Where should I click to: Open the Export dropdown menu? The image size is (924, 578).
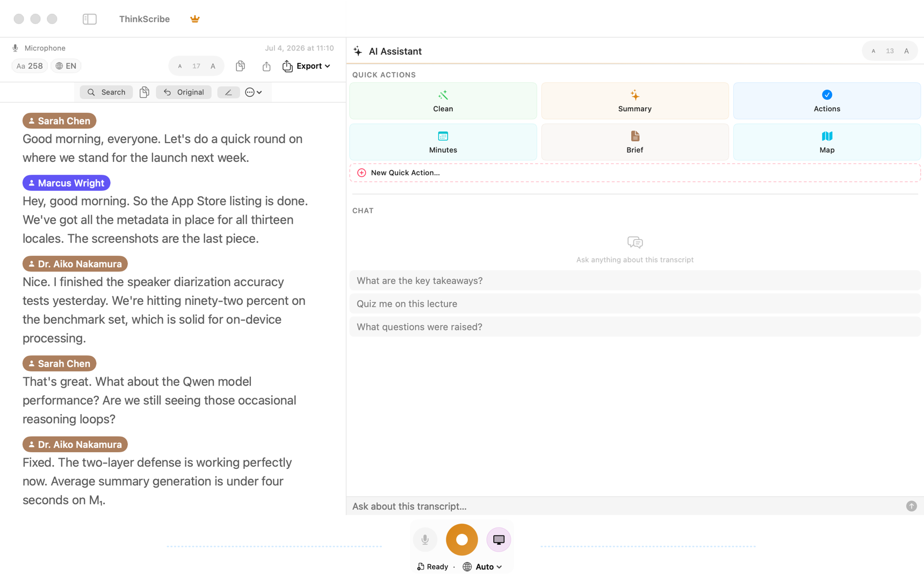click(306, 66)
